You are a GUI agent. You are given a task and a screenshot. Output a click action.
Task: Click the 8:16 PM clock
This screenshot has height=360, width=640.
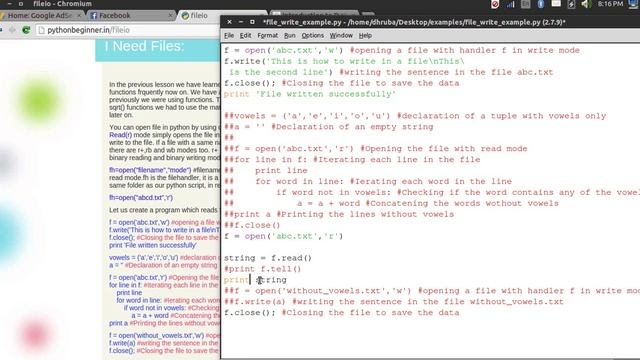tap(610, 4)
